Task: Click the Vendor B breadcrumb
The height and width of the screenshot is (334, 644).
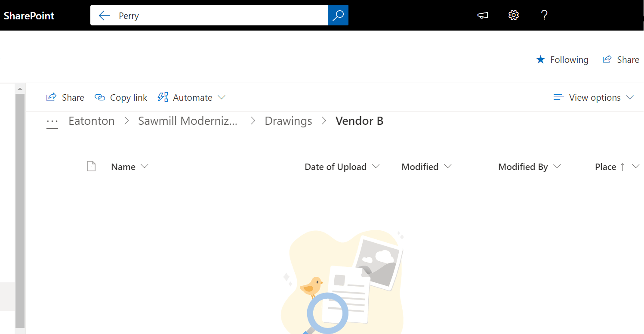Action: (359, 121)
